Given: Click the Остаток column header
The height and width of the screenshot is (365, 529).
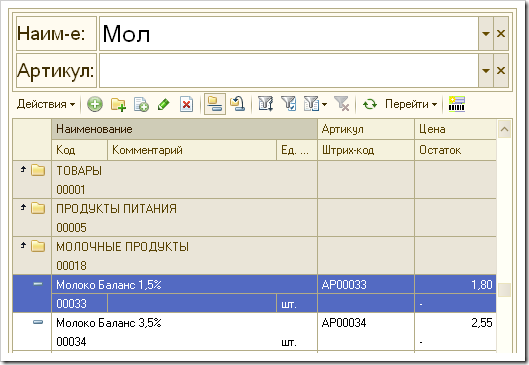Looking at the screenshot, I should pyautogui.click(x=455, y=150).
